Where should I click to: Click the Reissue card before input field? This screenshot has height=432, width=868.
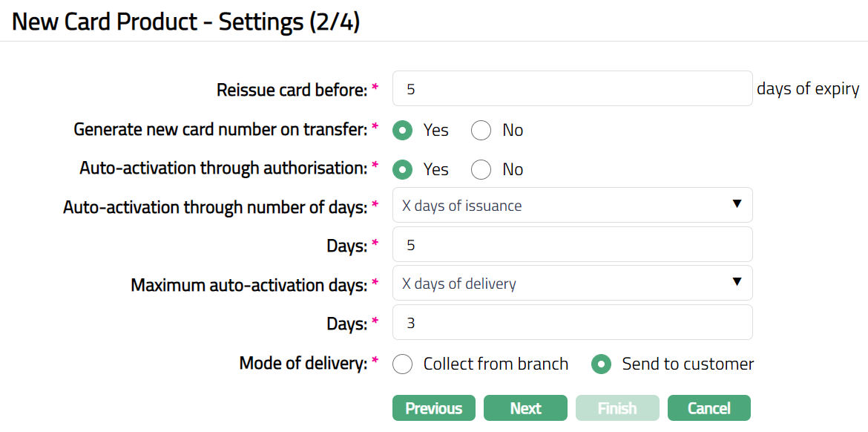(x=572, y=89)
